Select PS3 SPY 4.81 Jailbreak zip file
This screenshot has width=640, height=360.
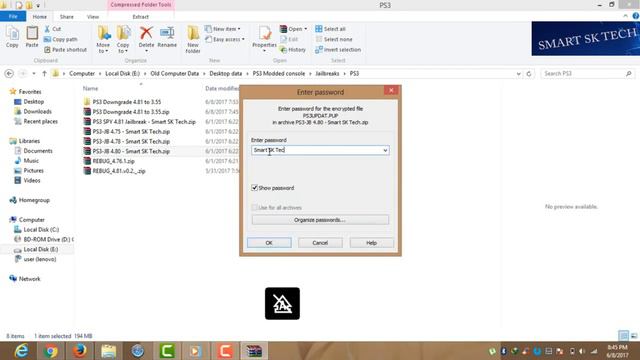click(x=144, y=122)
